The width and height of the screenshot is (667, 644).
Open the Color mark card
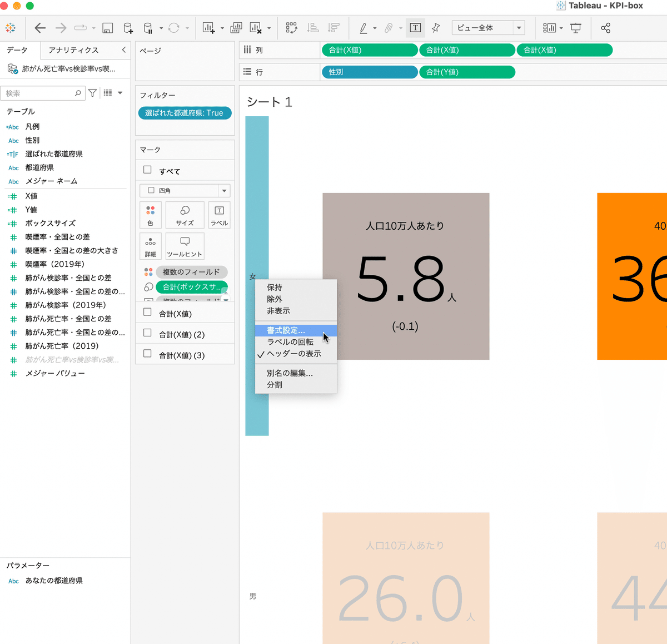150,215
